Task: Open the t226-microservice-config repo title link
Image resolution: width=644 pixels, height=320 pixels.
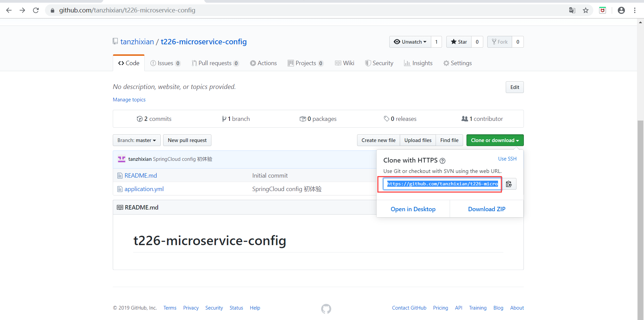Action: click(x=204, y=42)
